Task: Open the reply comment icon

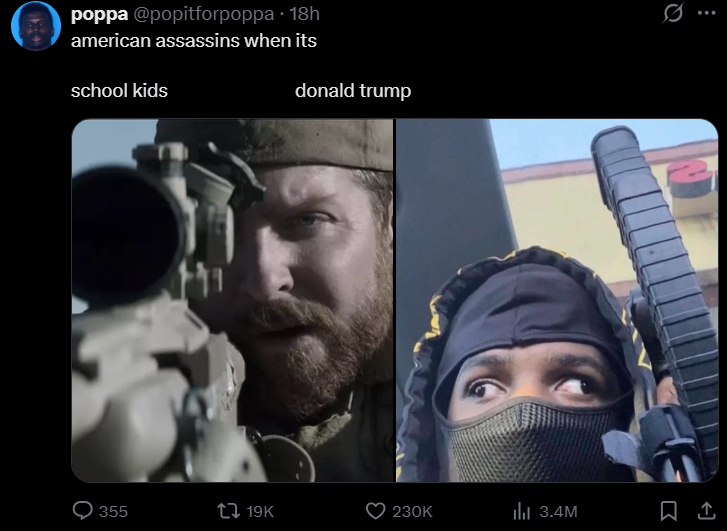Action: coord(83,511)
